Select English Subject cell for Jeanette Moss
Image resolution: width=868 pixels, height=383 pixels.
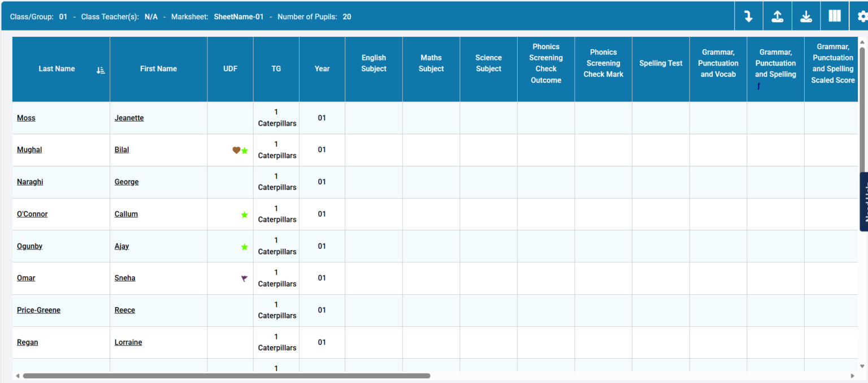click(x=374, y=118)
